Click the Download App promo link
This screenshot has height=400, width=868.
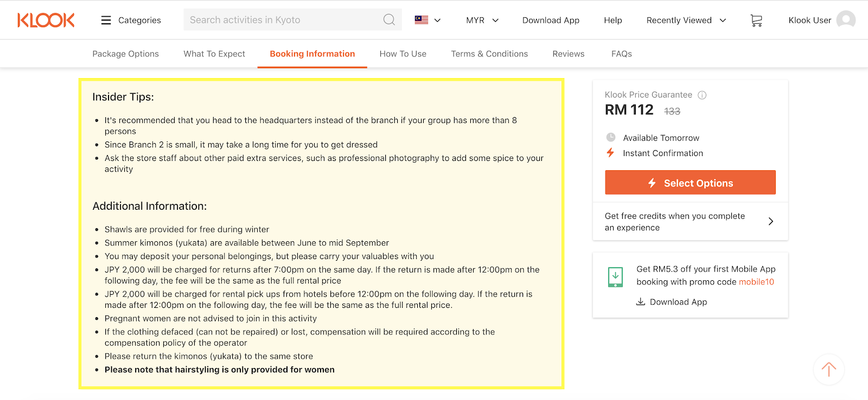(672, 302)
